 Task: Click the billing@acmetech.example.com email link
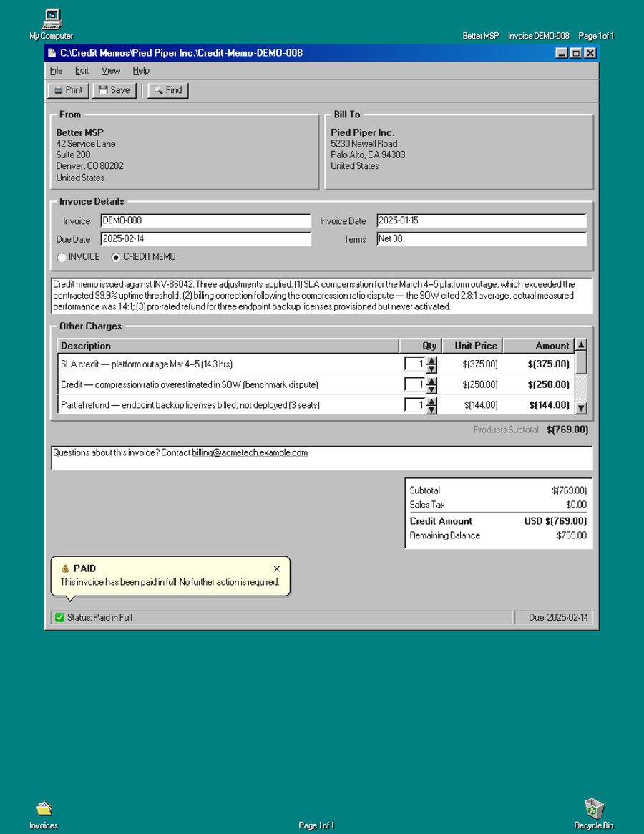tap(250, 452)
